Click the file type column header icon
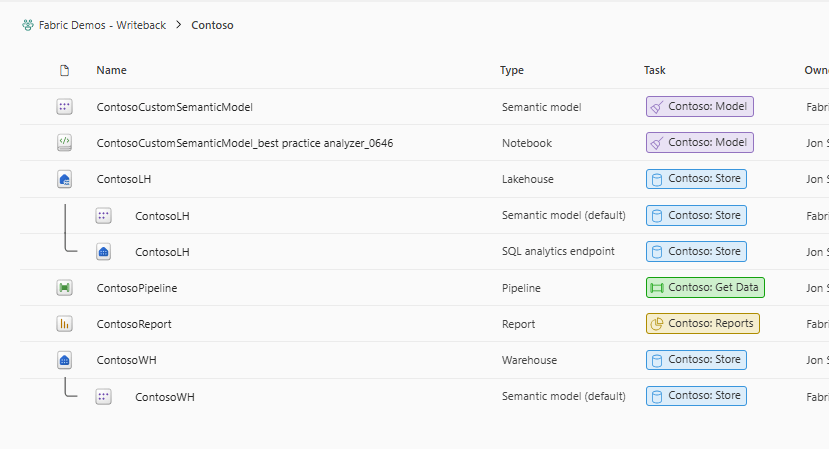This screenshot has width=829, height=449. 64,70
